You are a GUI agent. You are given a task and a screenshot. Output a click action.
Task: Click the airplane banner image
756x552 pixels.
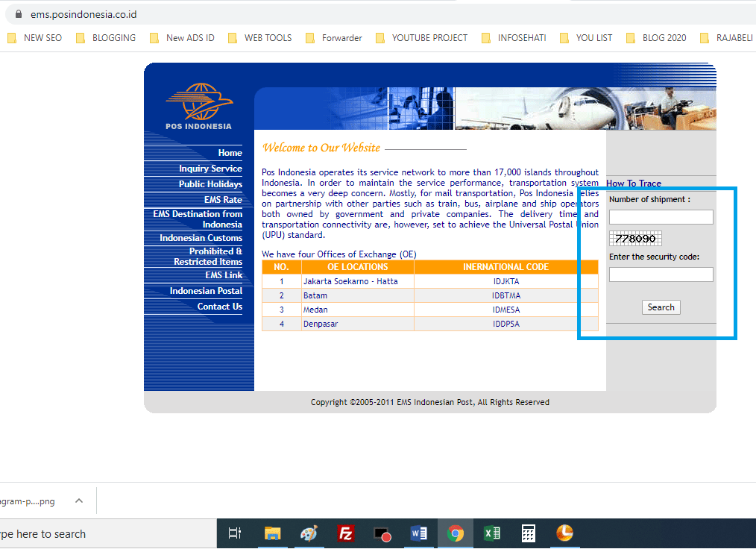(585, 109)
